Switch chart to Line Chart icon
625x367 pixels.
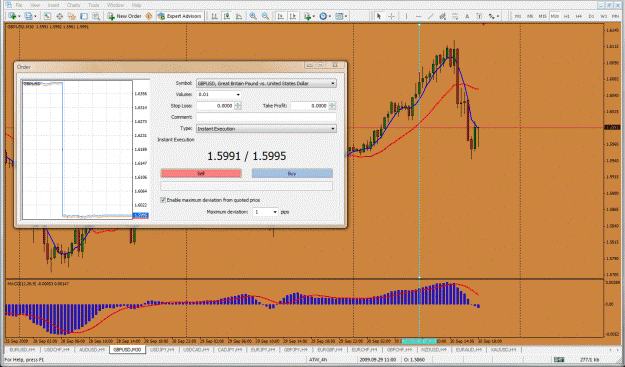239,16
